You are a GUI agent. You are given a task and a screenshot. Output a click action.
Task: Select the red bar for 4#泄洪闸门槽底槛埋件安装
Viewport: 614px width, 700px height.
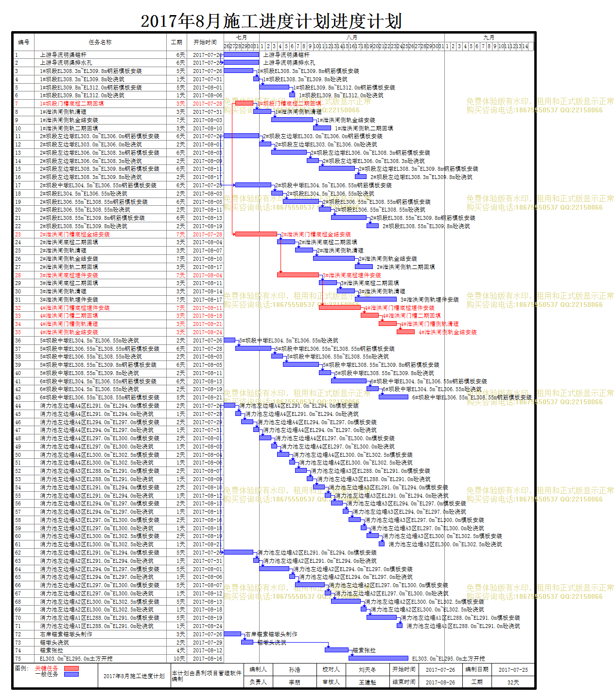tap(340, 307)
